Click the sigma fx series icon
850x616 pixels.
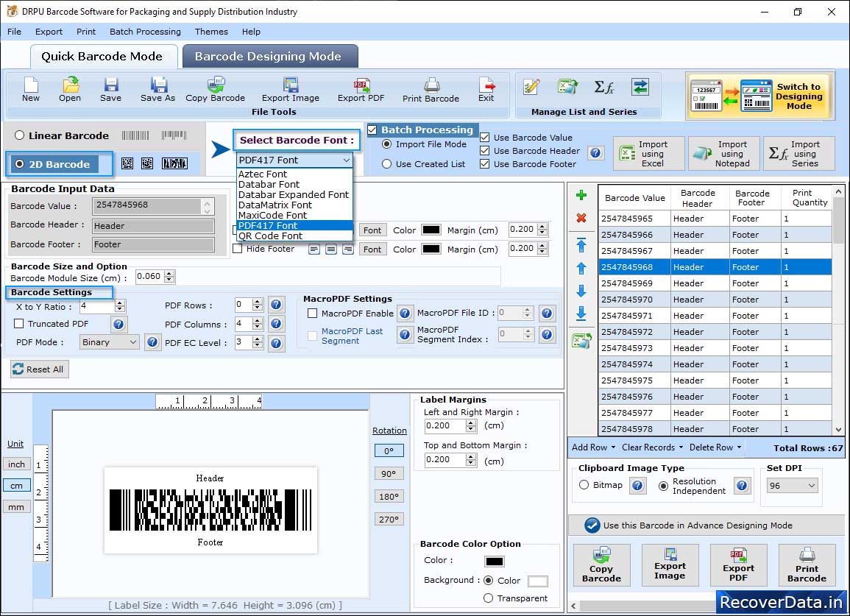point(604,87)
